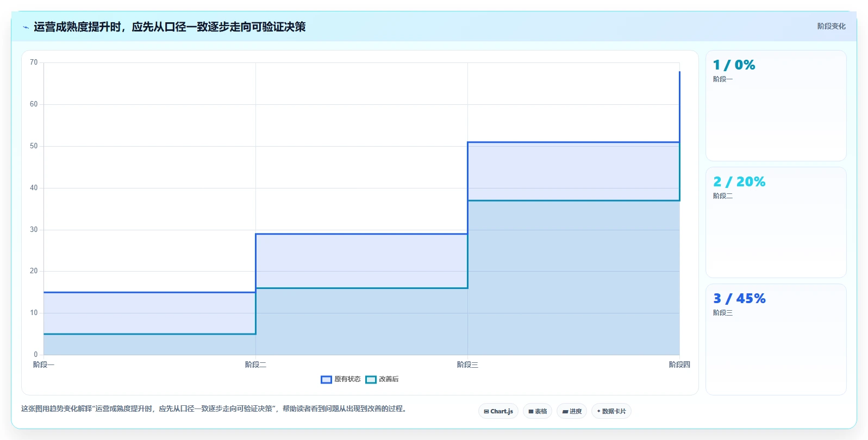Click the 表格 tag
The height and width of the screenshot is (440, 868).
538,411
